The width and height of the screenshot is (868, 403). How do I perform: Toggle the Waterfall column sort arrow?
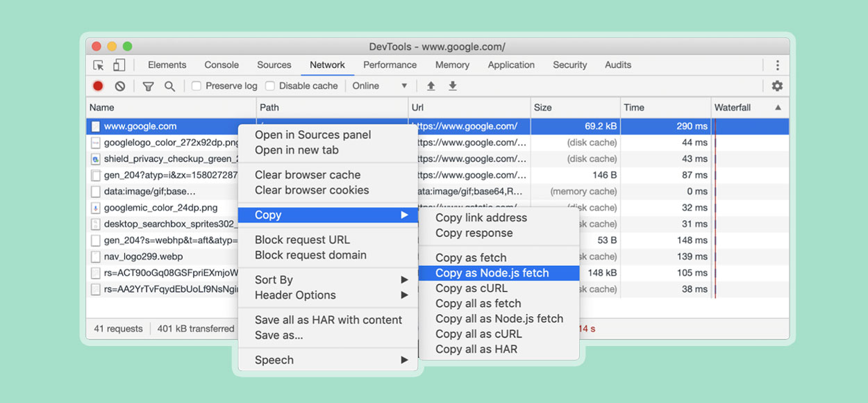pos(778,108)
